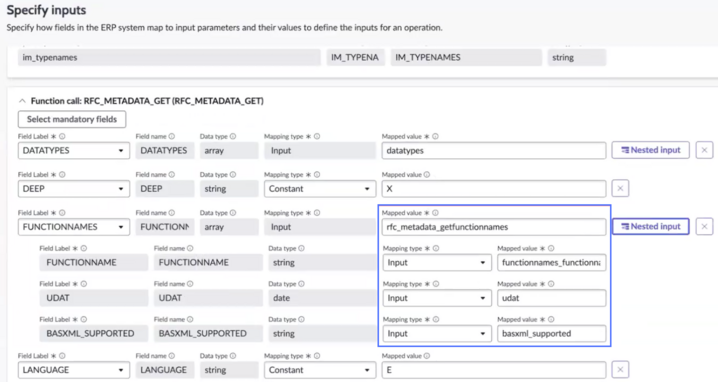Image resolution: width=718 pixels, height=382 pixels.
Task: Open the BASXML_SUPPORTED nested mapping type dropdown
Action: (x=437, y=333)
